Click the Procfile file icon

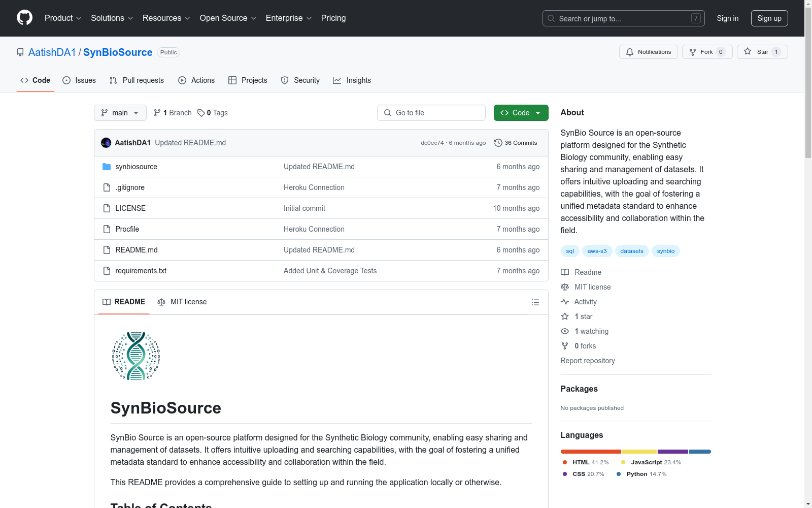(107, 229)
